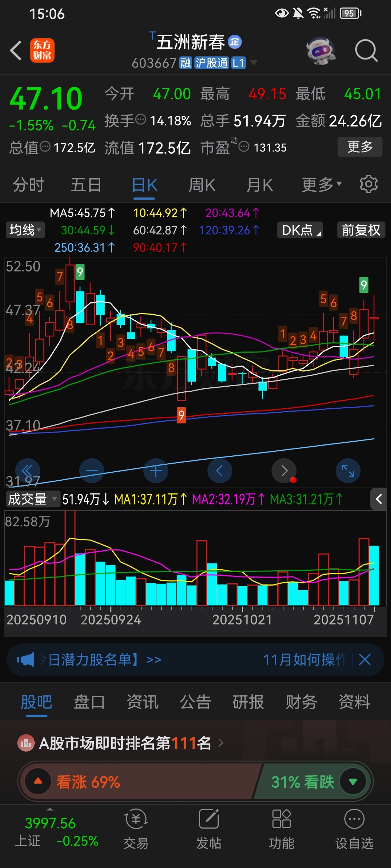
Task: Open 交易 trade icon
Action: coord(136,828)
